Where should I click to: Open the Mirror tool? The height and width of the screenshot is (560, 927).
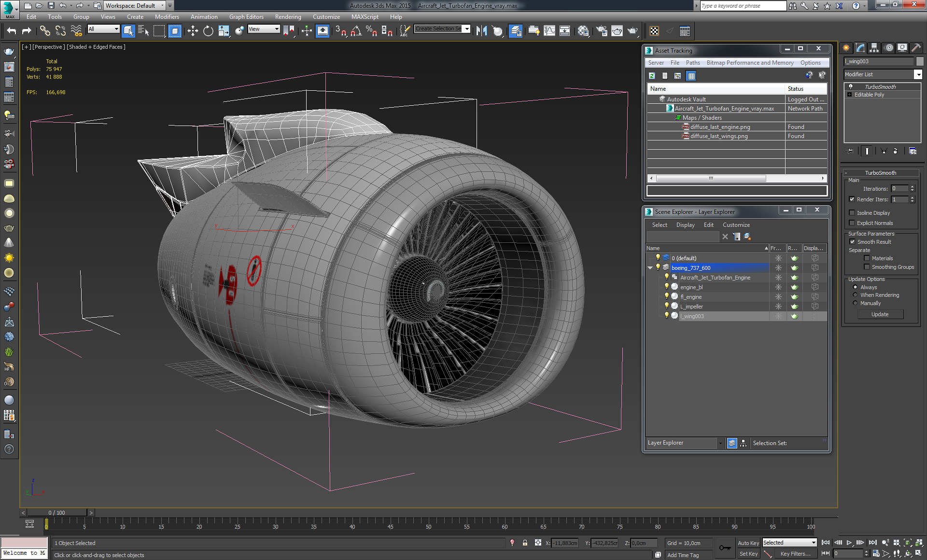coord(481,31)
